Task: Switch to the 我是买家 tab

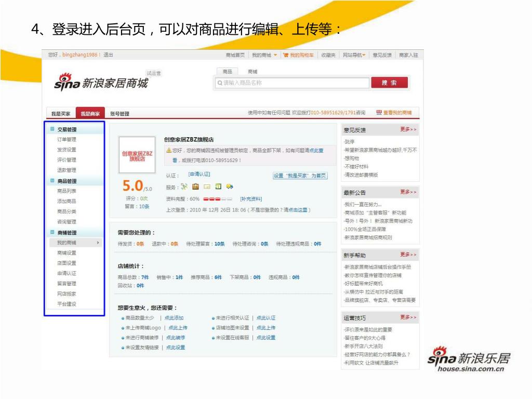Action: click(x=61, y=113)
